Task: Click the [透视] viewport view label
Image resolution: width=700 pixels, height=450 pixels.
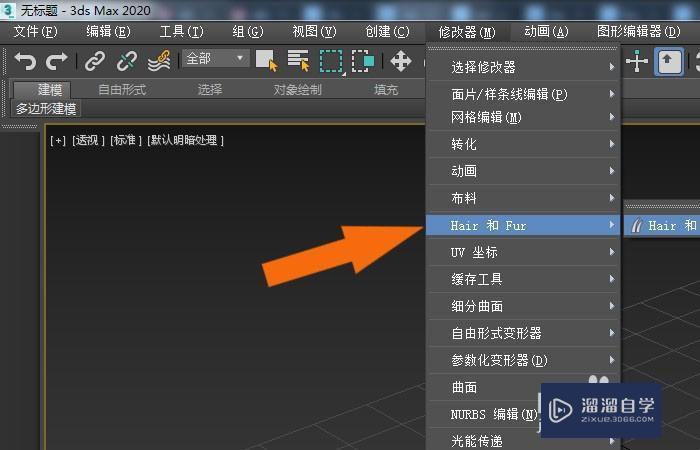Action: point(88,141)
